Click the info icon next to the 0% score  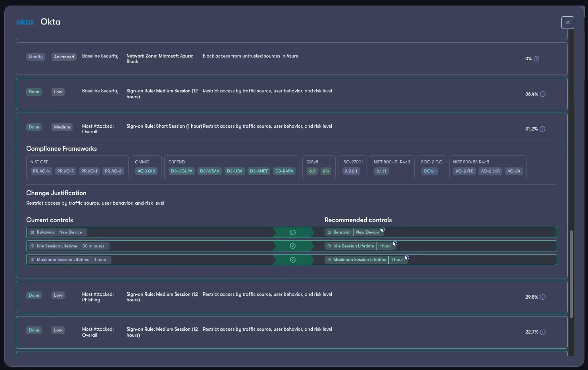point(537,59)
